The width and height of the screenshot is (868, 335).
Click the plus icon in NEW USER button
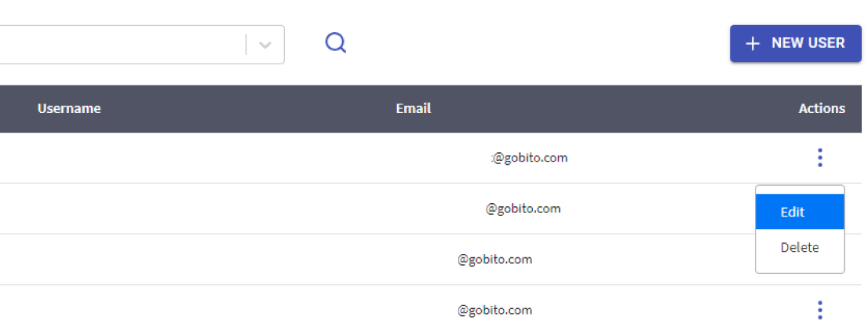753,44
